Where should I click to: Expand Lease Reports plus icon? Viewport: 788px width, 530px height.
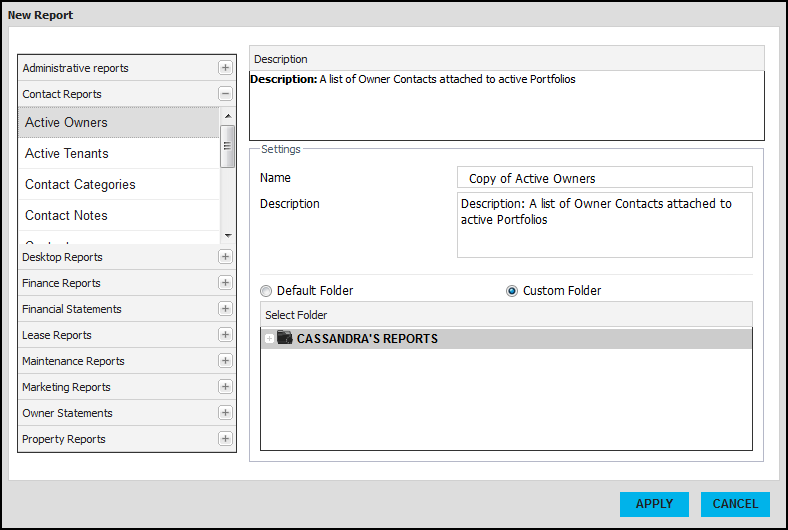(225, 335)
